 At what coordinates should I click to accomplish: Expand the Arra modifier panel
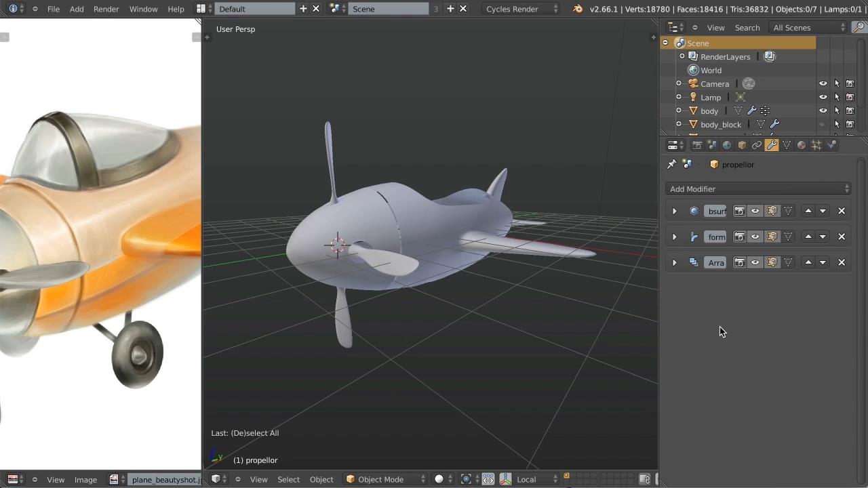click(x=674, y=263)
